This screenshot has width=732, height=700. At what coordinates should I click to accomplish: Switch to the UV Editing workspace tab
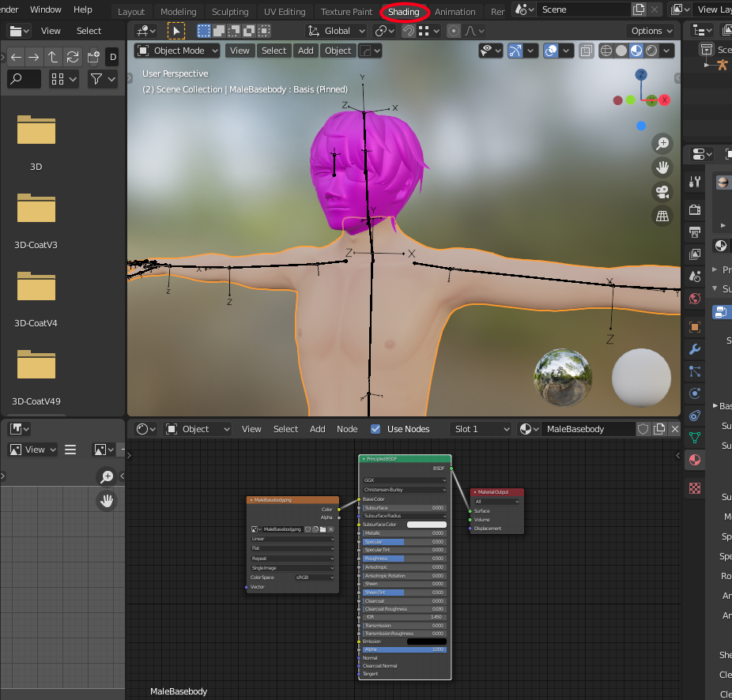[x=285, y=12]
